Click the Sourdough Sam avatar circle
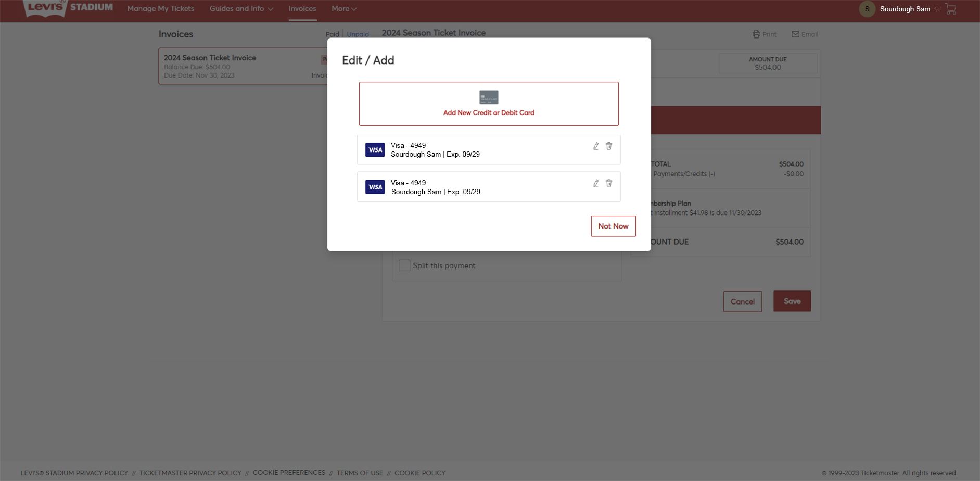Screen dimensions: 980x481 tap(867, 9)
